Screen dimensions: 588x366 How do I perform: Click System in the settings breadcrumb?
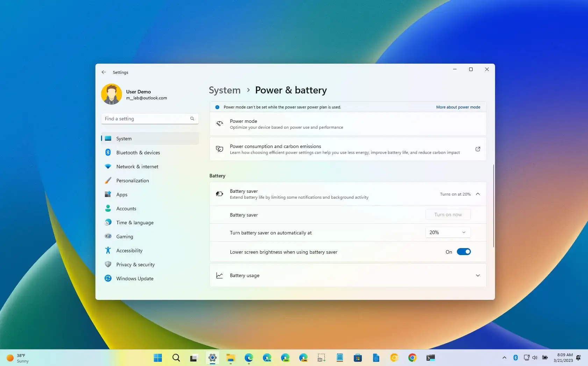pyautogui.click(x=224, y=90)
